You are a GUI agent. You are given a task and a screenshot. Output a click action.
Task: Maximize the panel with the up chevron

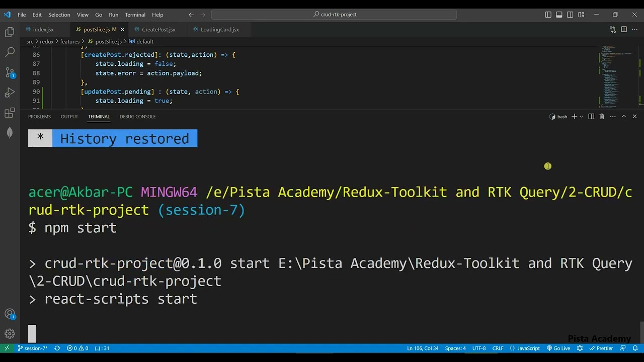[624, 117]
